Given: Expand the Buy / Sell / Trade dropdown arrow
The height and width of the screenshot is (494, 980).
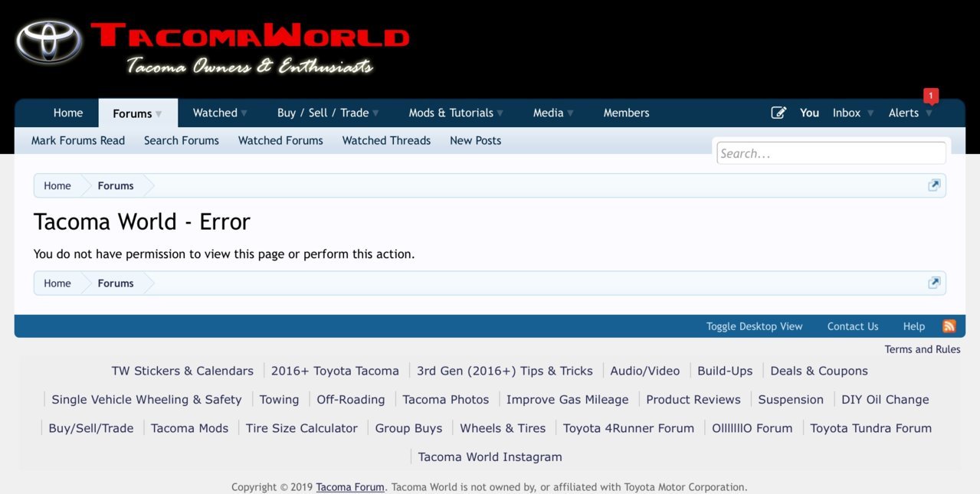Looking at the screenshot, I should 375,113.
